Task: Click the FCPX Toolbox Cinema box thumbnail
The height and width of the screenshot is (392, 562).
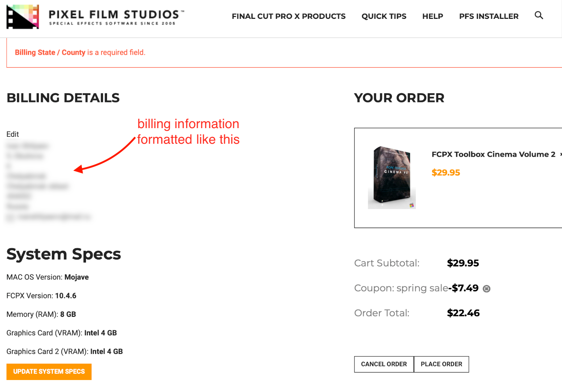Action: [392, 177]
